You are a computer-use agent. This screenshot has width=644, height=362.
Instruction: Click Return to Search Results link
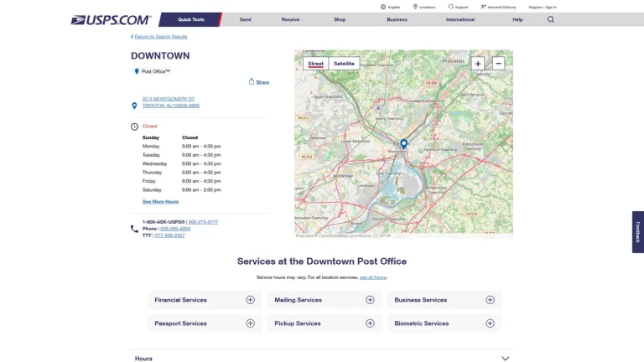coord(161,37)
